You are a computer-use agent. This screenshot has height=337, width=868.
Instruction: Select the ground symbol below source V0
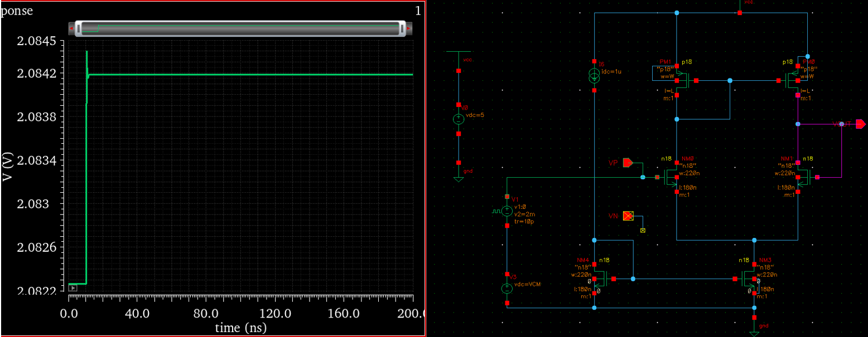(458, 178)
